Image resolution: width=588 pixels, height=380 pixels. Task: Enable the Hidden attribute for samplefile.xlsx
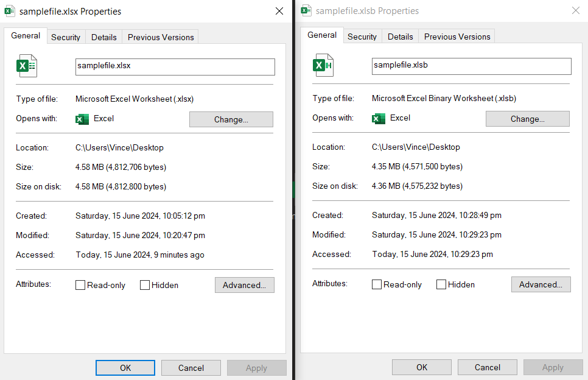pos(145,284)
